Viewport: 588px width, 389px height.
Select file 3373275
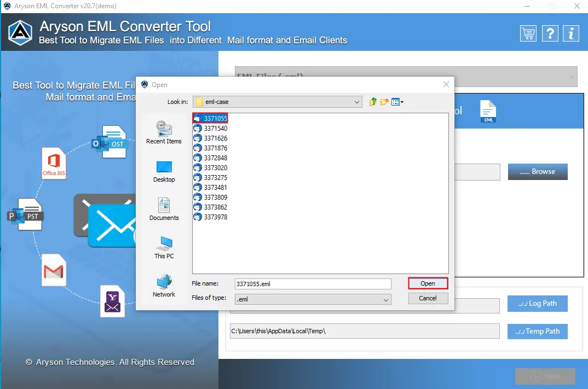click(x=210, y=178)
